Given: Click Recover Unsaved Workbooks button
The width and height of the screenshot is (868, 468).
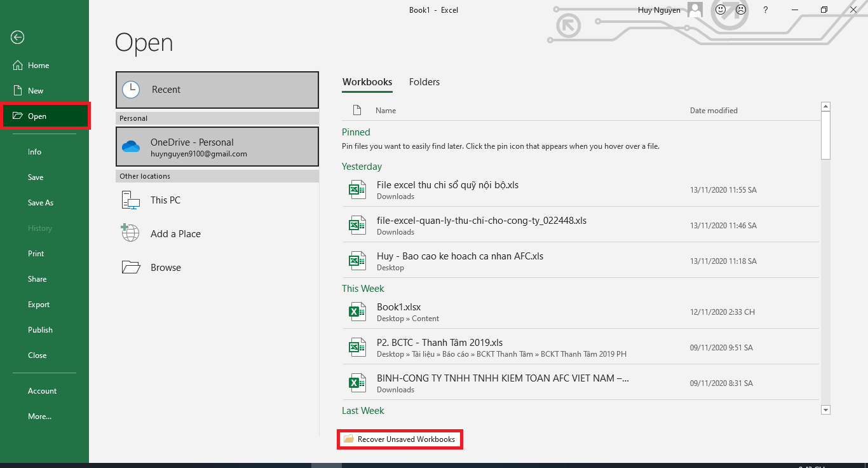Looking at the screenshot, I should pos(400,439).
